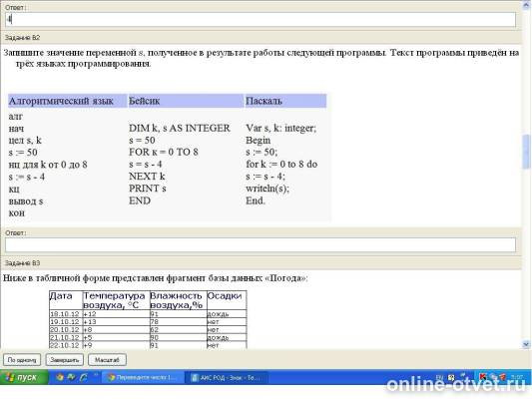Click 'FOR k = 0 TO 8' line
Viewport: 532px width, 399px height.
(x=164, y=153)
